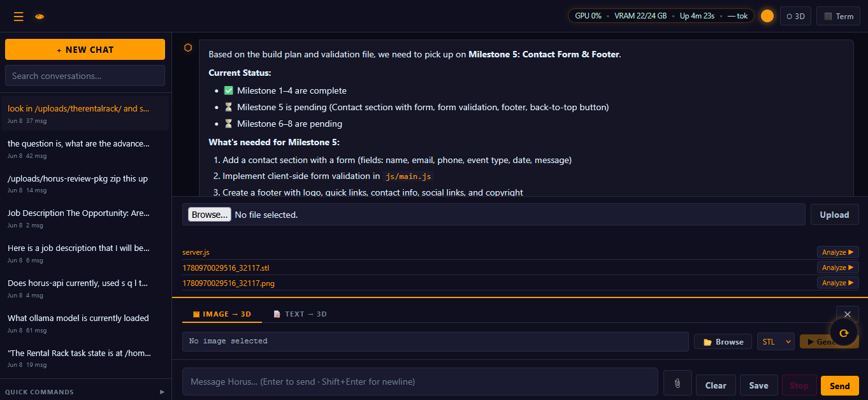This screenshot has height=400, width=868.
Task: Click the VRAM 22/24 GB readout
Action: click(640, 16)
